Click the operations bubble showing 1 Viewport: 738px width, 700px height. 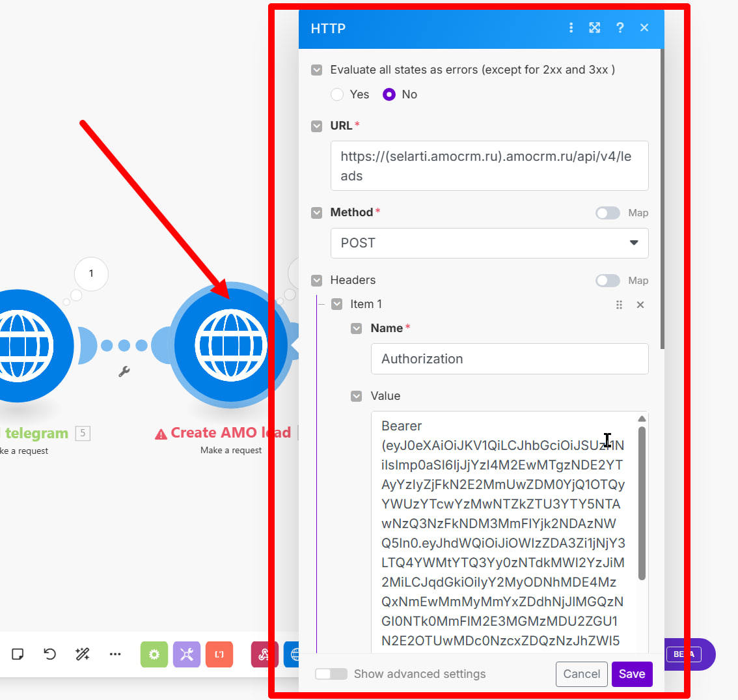(x=91, y=273)
